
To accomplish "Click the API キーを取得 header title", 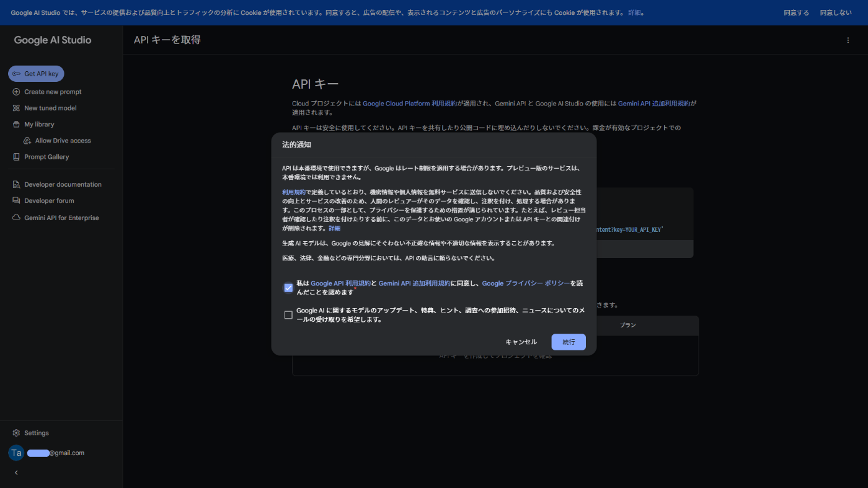I will tap(167, 40).
